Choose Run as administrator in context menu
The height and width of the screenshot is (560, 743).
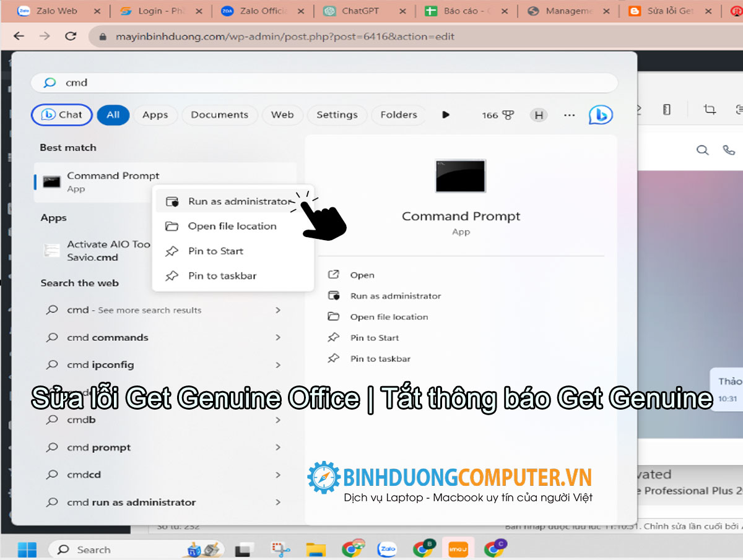[x=233, y=202]
